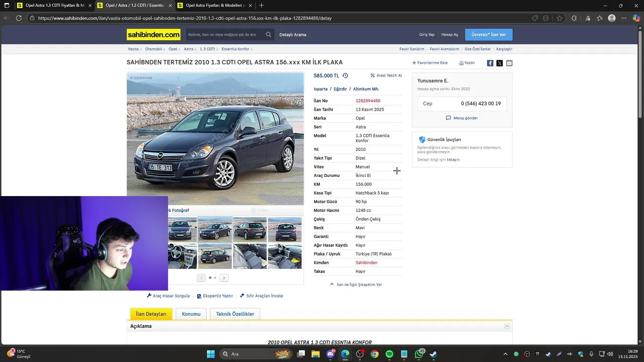
Task: Click Sıfır Araçları İncele link
Action: (262, 296)
